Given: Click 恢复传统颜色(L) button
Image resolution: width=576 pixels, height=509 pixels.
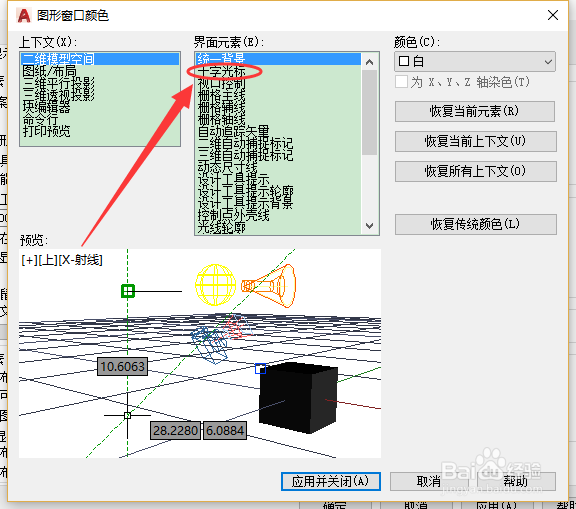Looking at the screenshot, I should pyautogui.click(x=476, y=224).
